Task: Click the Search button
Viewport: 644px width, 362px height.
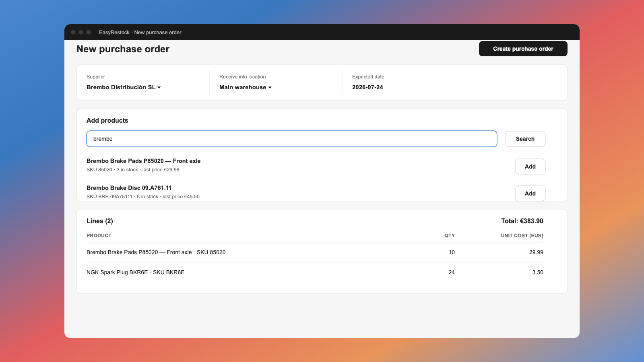Action: click(x=525, y=139)
